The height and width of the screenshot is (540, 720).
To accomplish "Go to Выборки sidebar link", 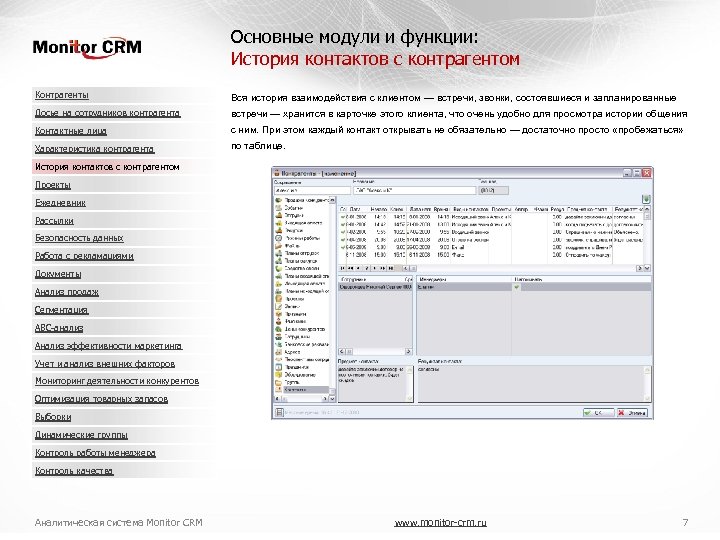I will 53,416.
